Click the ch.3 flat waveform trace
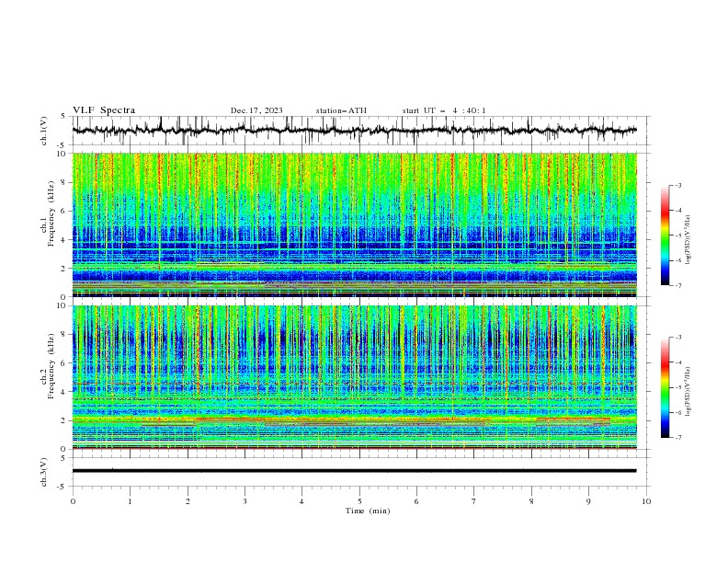728x563 pixels. 354,471
